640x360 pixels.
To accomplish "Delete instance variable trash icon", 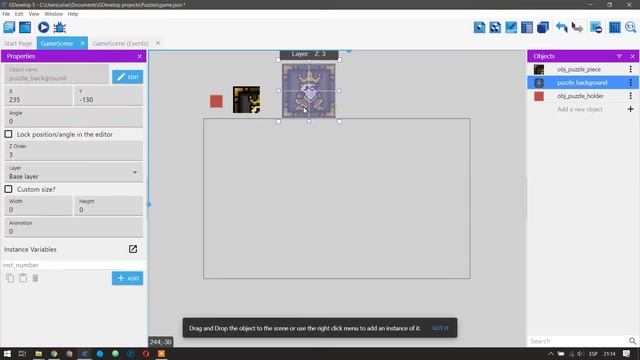I will 36,278.
